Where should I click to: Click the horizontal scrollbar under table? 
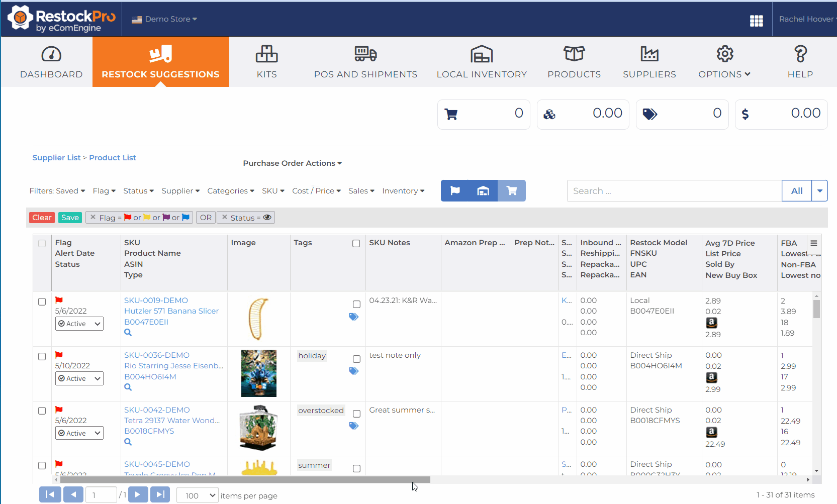pyautogui.click(x=245, y=480)
